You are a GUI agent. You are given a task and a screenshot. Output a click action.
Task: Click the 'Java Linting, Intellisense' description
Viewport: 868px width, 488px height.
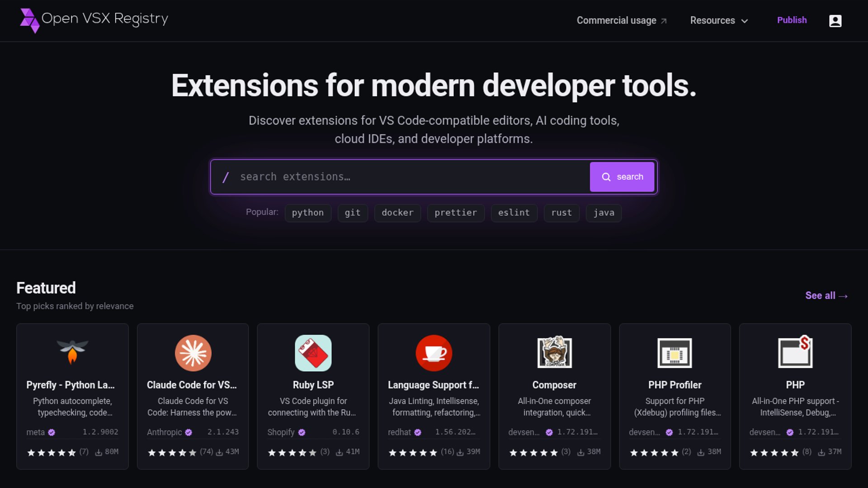pos(434,407)
